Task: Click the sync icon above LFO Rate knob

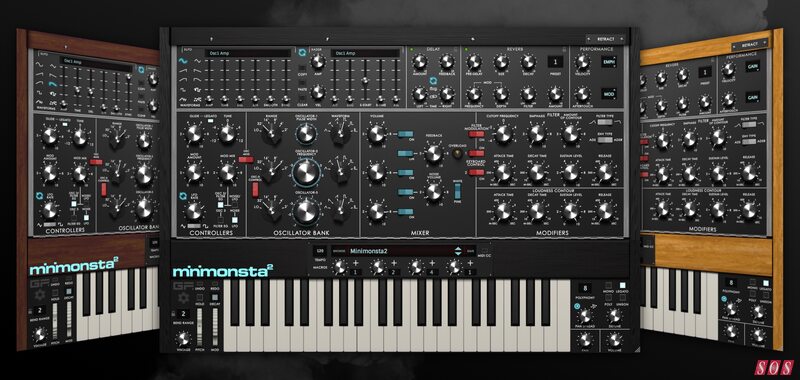Action: (183, 196)
